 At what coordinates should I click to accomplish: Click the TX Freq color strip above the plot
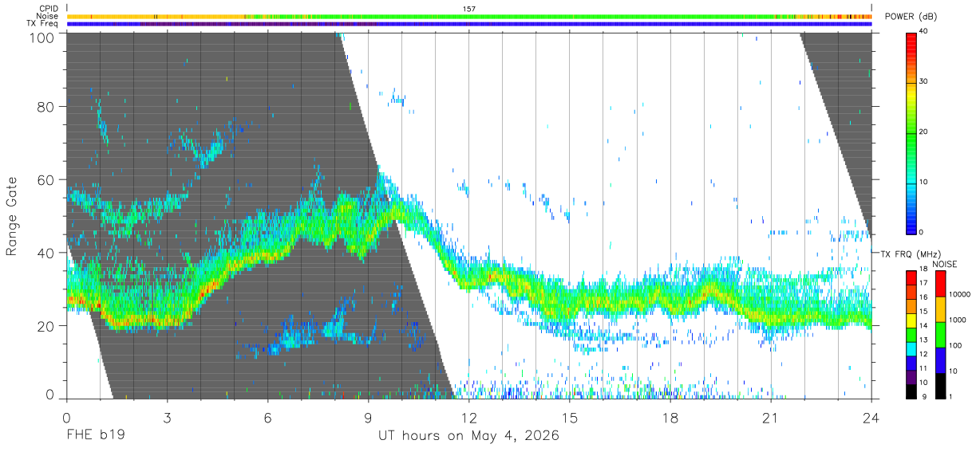pyautogui.click(x=469, y=24)
